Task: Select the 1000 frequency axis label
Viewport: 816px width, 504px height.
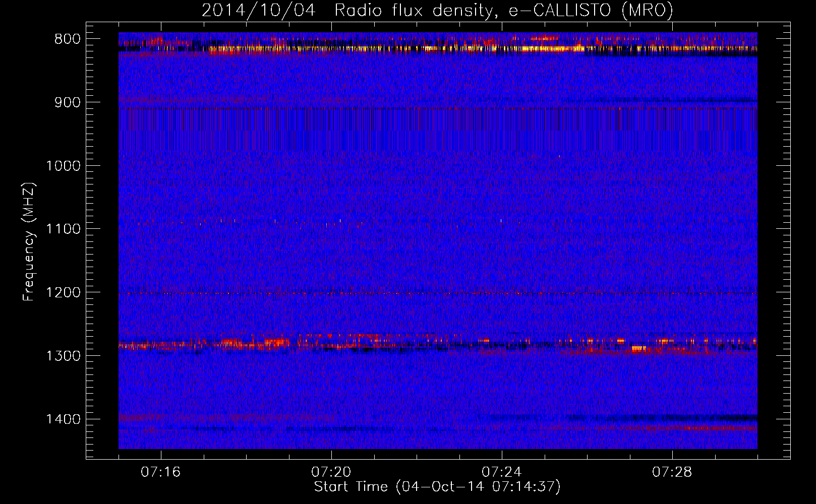Action: 63,166
